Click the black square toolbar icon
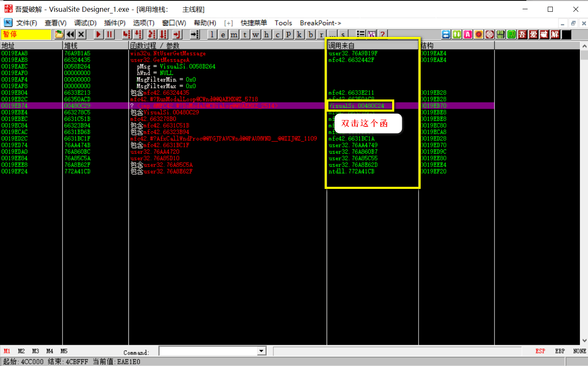This screenshot has width=588, height=366. coord(566,34)
